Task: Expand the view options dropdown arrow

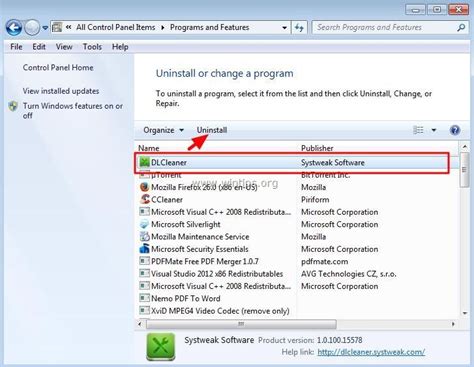Action: (x=434, y=130)
